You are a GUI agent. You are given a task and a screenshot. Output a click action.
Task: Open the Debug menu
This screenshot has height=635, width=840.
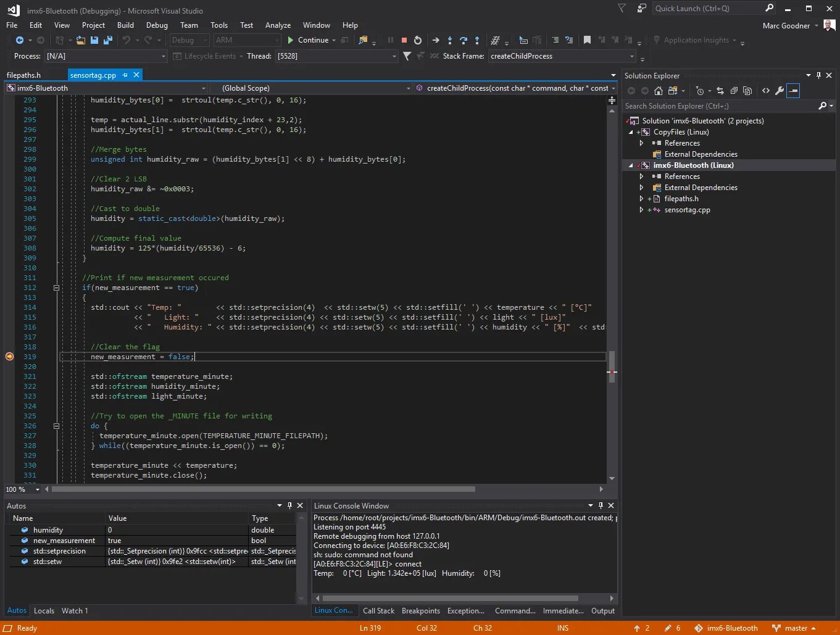[157, 25]
